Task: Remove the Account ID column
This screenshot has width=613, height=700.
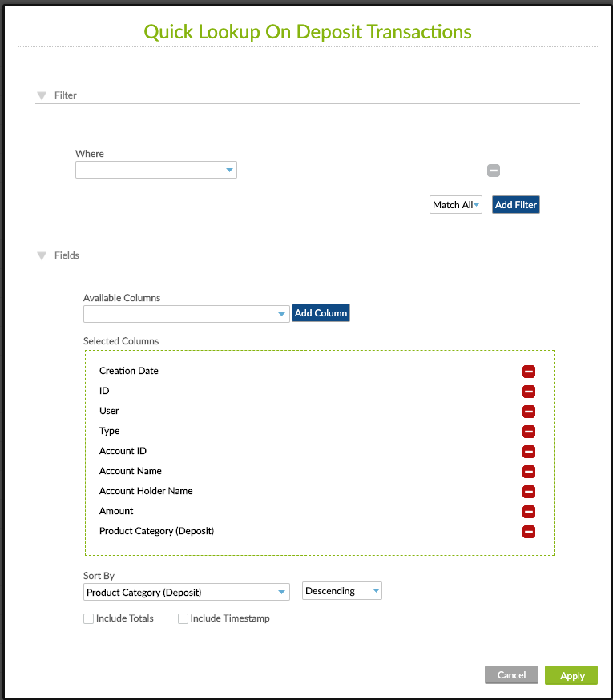Action: tap(528, 452)
